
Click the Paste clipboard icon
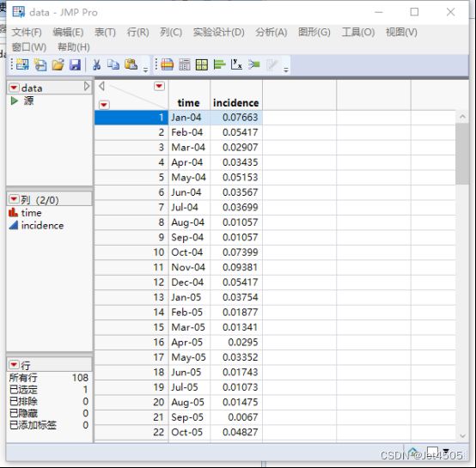(x=131, y=64)
